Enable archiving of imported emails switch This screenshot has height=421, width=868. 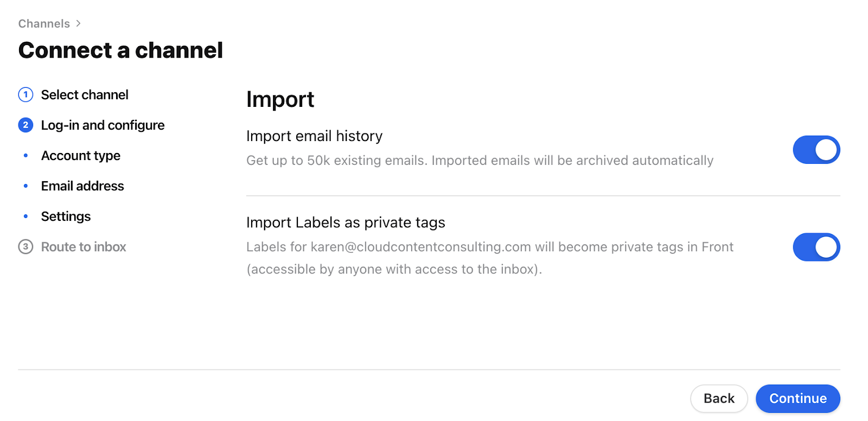pyautogui.click(x=816, y=150)
